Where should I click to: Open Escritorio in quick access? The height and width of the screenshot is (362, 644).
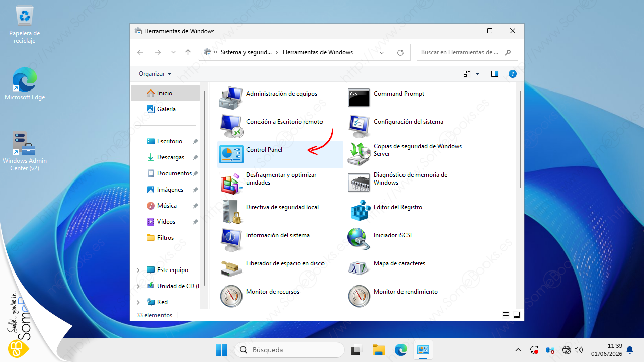[x=170, y=141]
